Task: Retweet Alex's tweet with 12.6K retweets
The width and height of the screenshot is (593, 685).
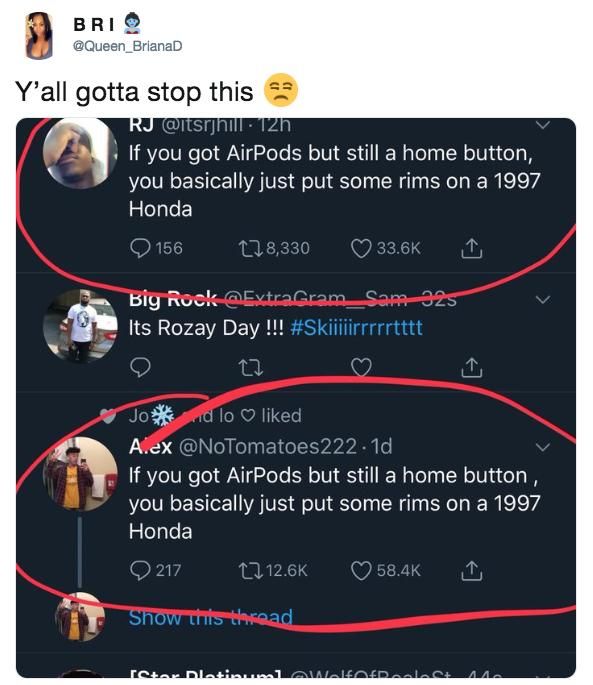Action: [x=251, y=571]
